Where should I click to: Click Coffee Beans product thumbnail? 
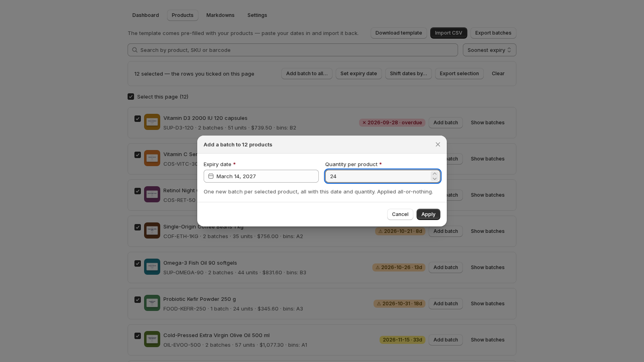152,230
